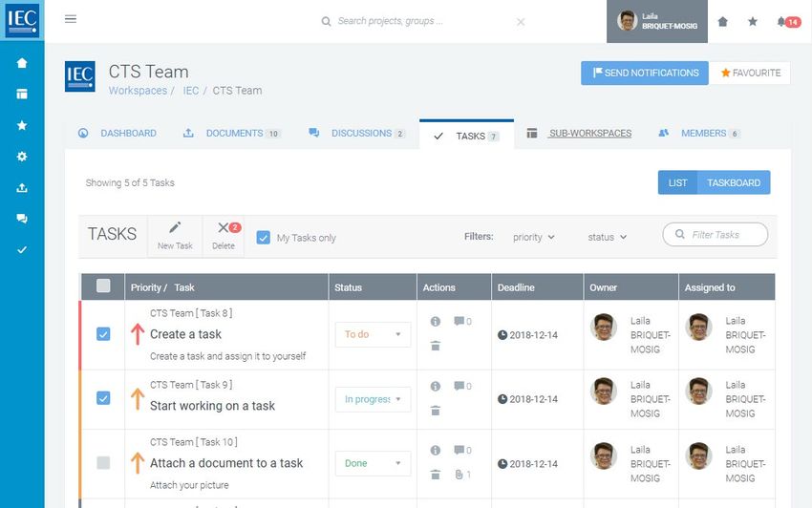Click the search magnifier icon in top bar
Viewport: 812px width, 508px height.
[x=326, y=21]
